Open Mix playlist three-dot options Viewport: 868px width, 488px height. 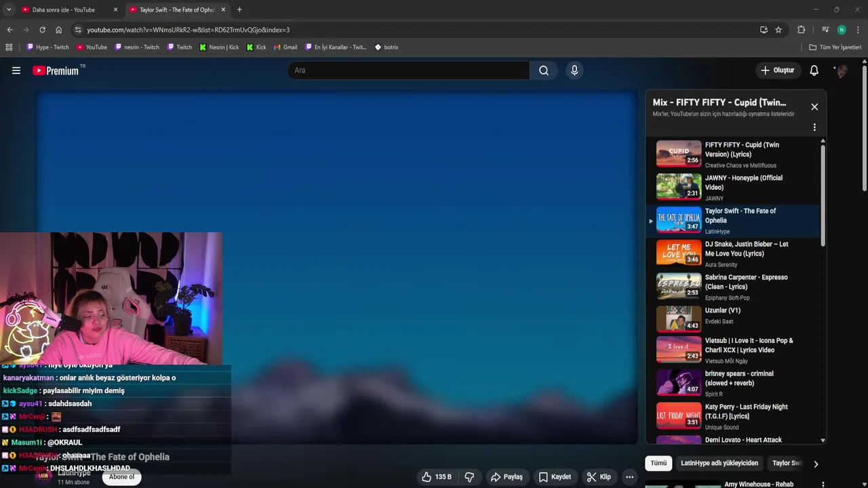point(814,127)
